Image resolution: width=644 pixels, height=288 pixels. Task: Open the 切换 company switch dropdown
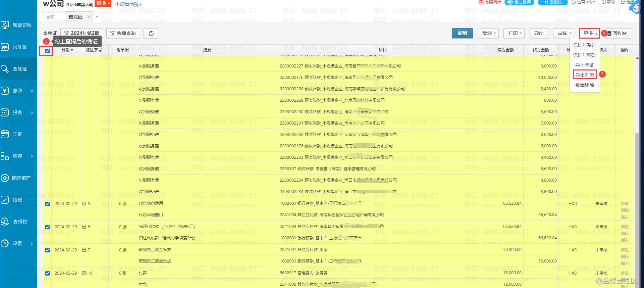coord(103,3)
